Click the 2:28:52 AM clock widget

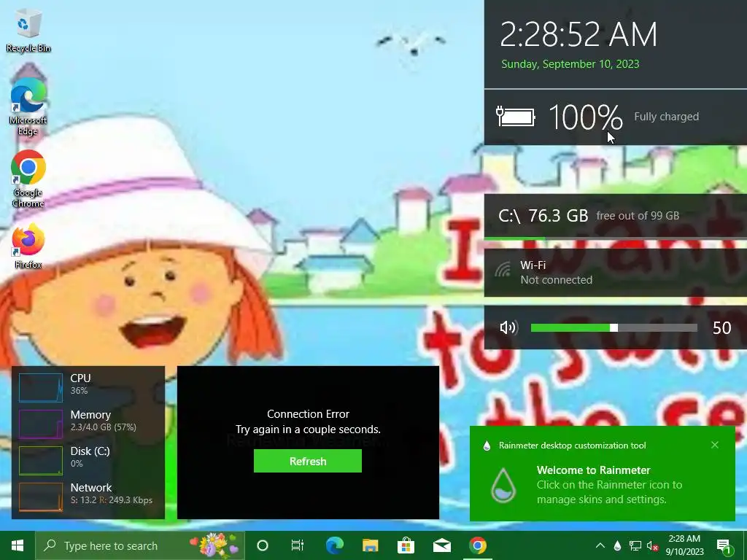pyautogui.click(x=578, y=34)
